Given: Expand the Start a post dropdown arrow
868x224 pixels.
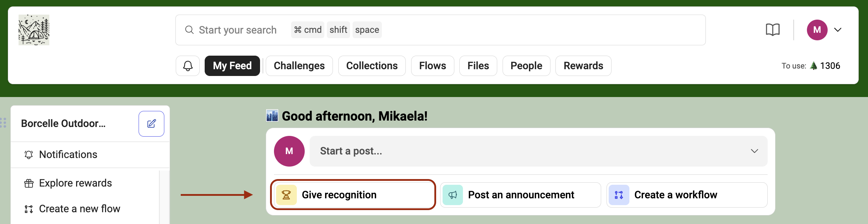Looking at the screenshot, I should point(754,151).
